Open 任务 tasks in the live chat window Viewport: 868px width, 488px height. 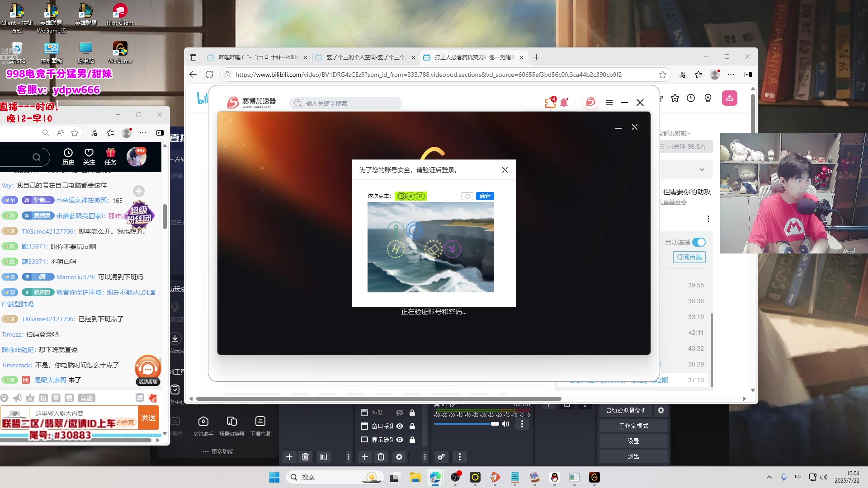(111, 157)
